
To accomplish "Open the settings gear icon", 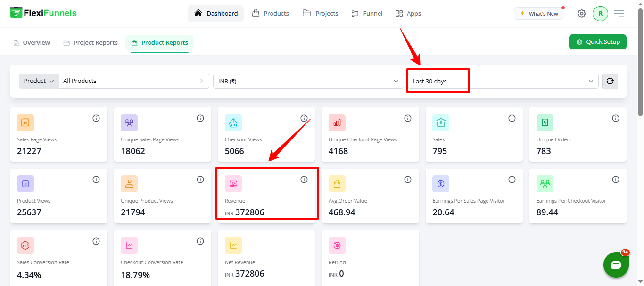I will pos(582,14).
